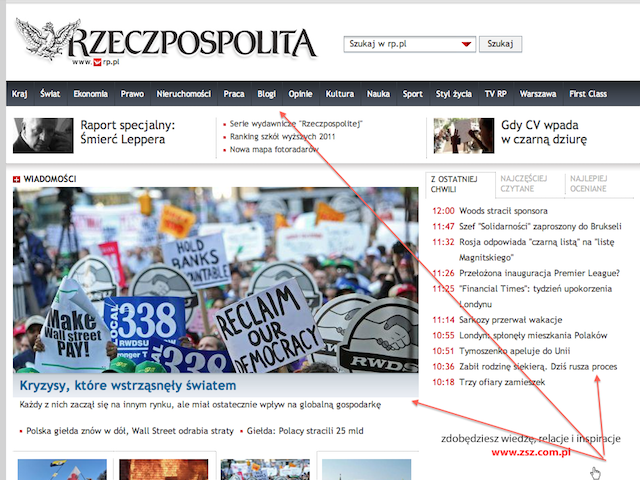Open Polska giełda znów w dół link
This screenshot has height=480, width=640.
pyautogui.click(x=130, y=431)
